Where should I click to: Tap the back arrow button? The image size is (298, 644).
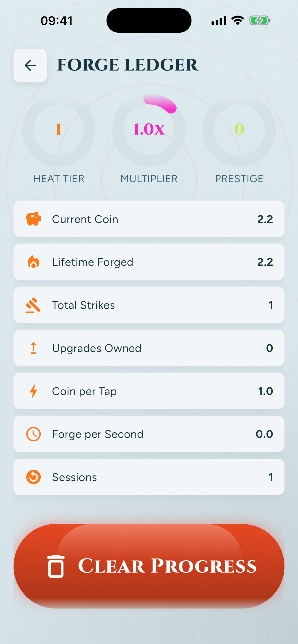[x=30, y=65]
